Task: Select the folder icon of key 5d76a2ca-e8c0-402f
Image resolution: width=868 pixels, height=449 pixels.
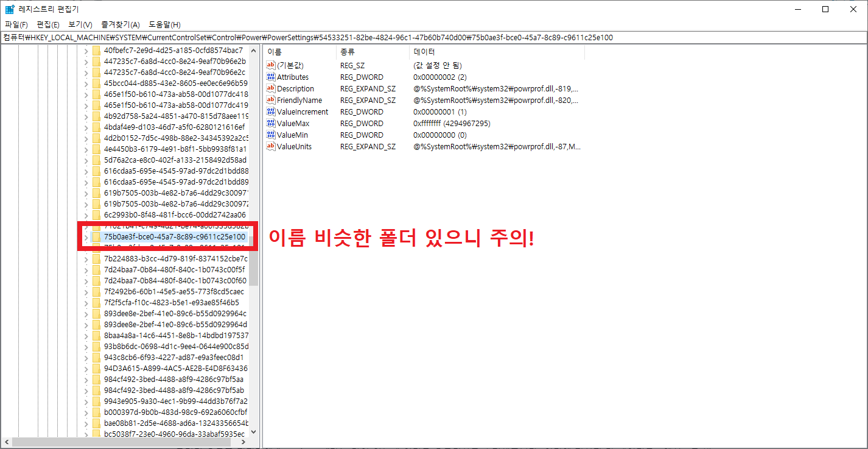Action: tap(96, 160)
